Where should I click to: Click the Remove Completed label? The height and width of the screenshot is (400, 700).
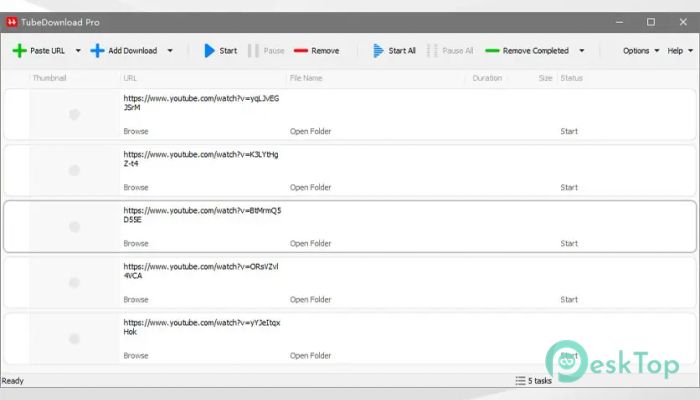tap(536, 50)
